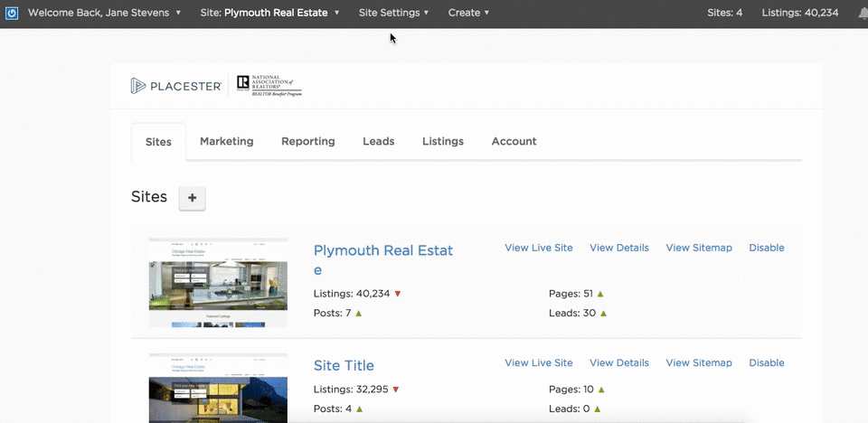Click Listings: 40,234 counter in top bar

(x=800, y=13)
